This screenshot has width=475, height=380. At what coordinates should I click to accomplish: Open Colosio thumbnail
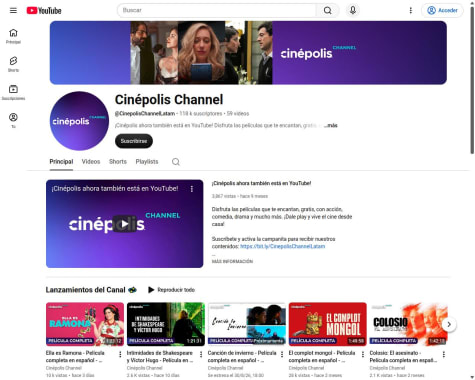pos(408,324)
